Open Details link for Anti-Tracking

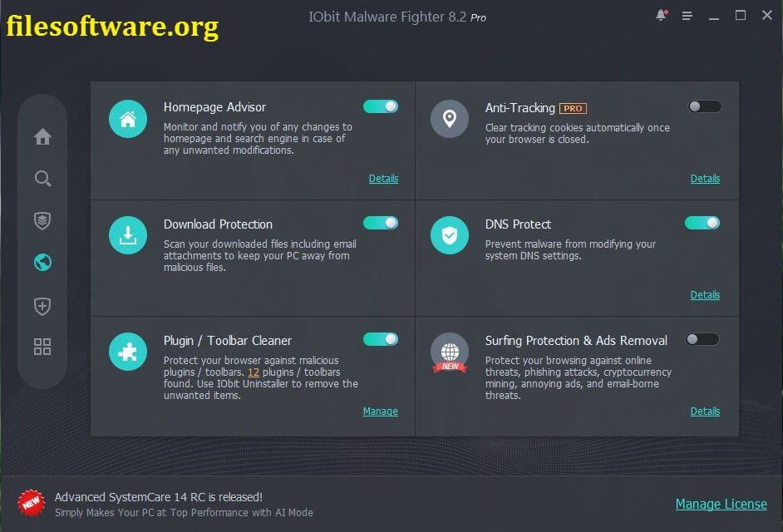pyautogui.click(x=705, y=179)
